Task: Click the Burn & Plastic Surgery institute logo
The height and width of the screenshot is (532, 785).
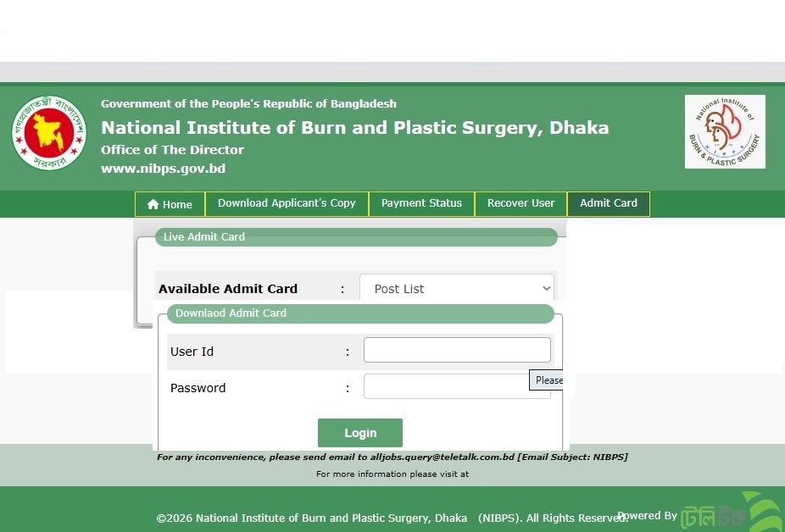Action: click(x=725, y=131)
